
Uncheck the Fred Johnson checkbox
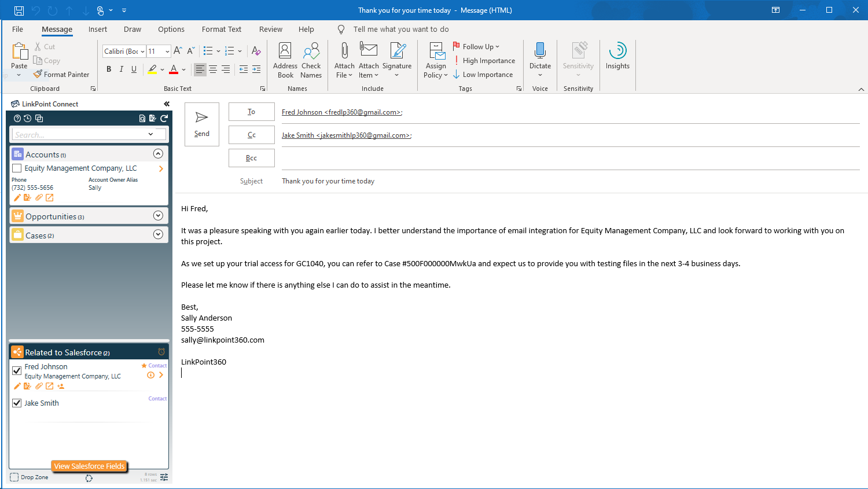click(17, 370)
